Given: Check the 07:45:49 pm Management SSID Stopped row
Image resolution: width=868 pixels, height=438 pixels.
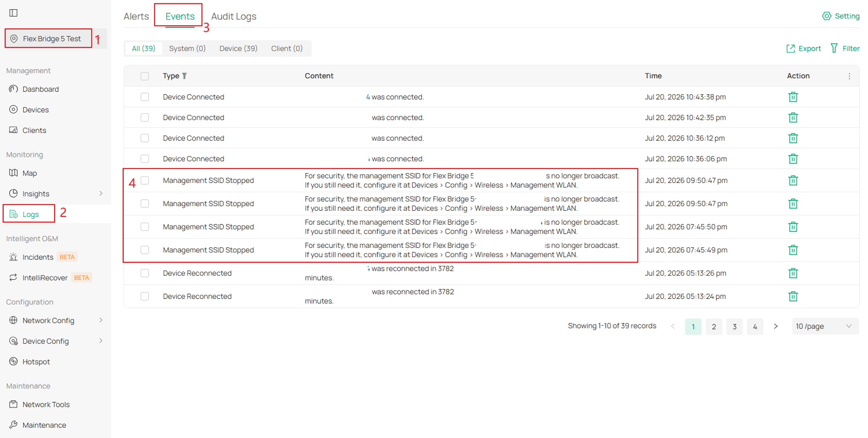Looking at the screenshot, I should [145, 250].
